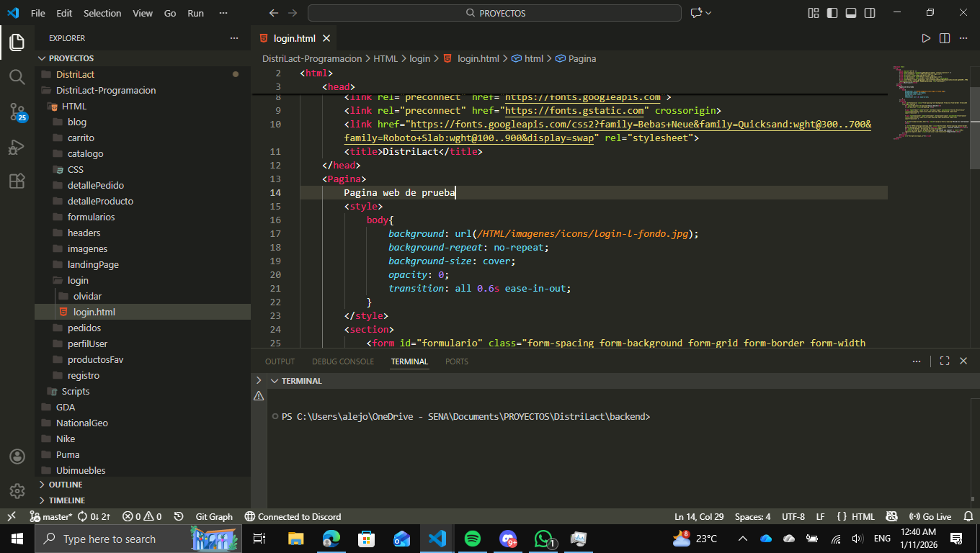Click Go Live in status bar
Screen dimensions: 980x553
coord(930,517)
